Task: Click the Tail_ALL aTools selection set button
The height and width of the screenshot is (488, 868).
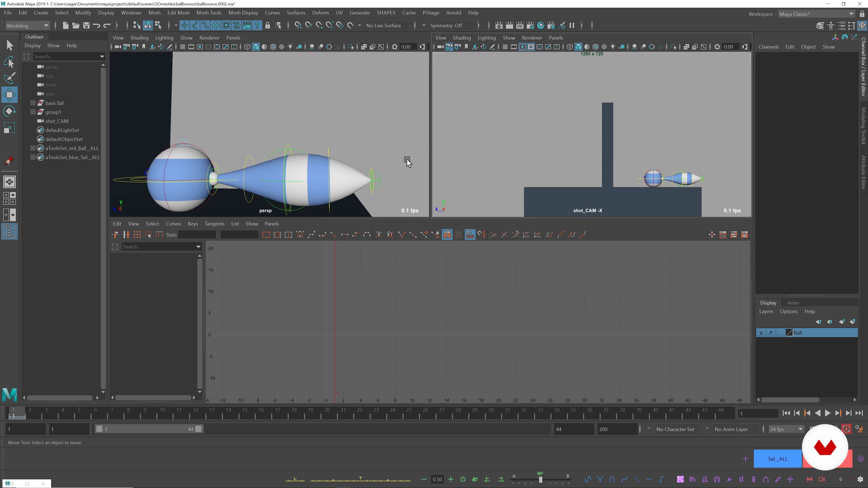Action: 777,459
